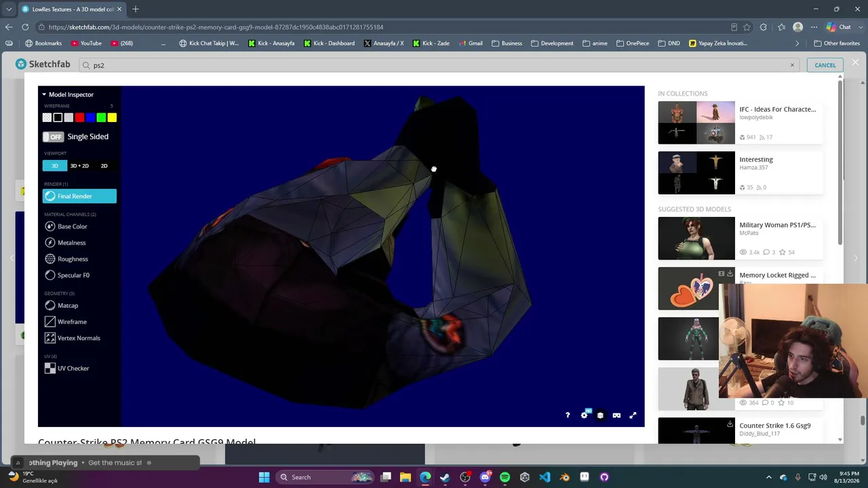Pick the yellow wireframe color
Image resolution: width=868 pixels, height=488 pixels.
[x=112, y=118]
